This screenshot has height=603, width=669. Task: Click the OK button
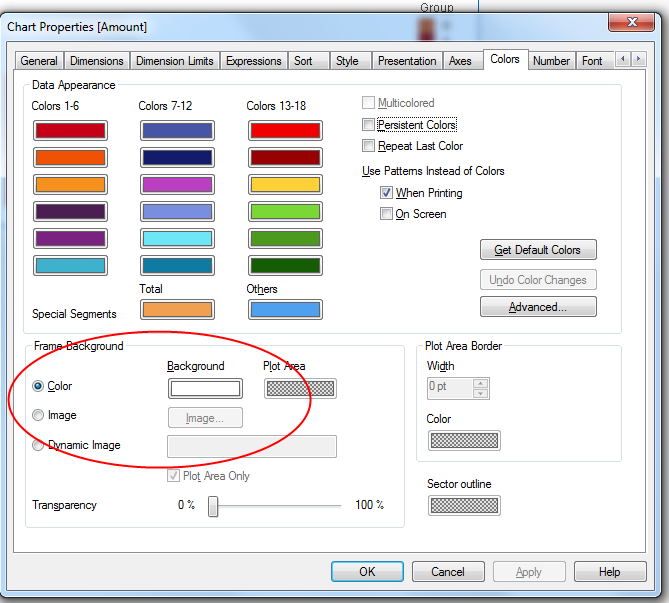click(367, 571)
